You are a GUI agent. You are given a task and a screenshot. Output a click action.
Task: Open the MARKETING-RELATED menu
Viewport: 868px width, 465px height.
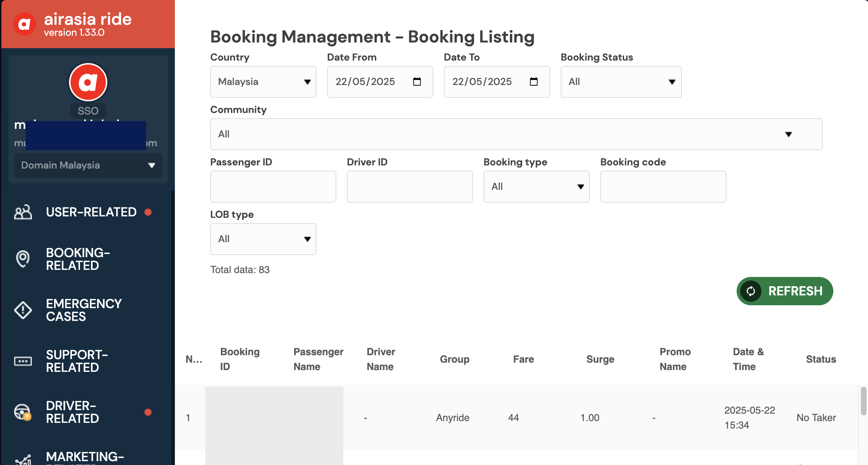85,458
